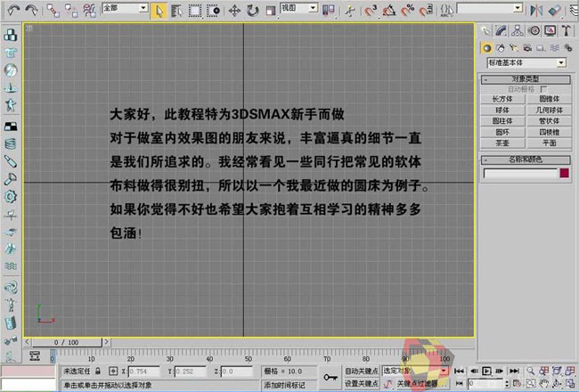Image resolution: width=579 pixels, height=392 pixels.
Task: Switch to the Utilities hammer tab
Action: pyautogui.click(x=566, y=30)
